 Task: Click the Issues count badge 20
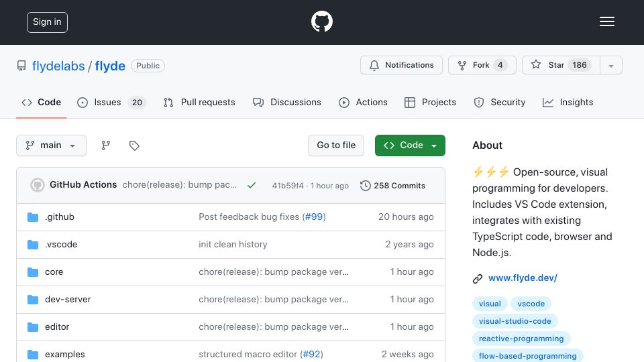click(137, 102)
